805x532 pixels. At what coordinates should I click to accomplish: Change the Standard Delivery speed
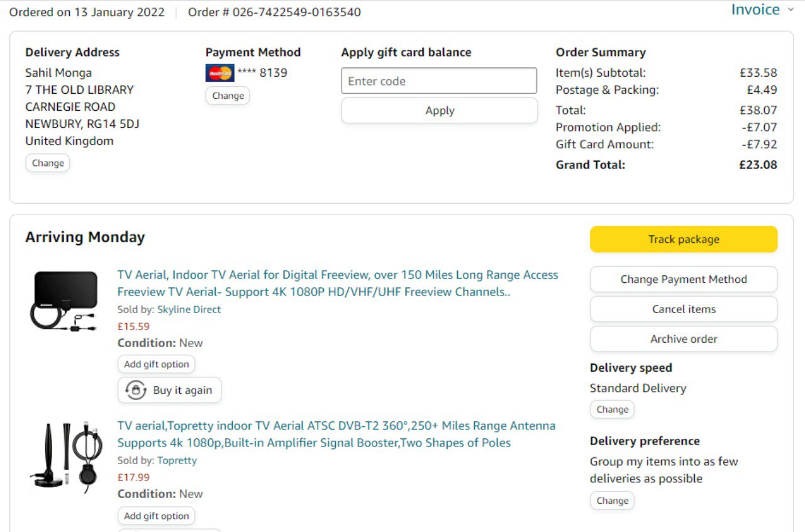pos(612,409)
